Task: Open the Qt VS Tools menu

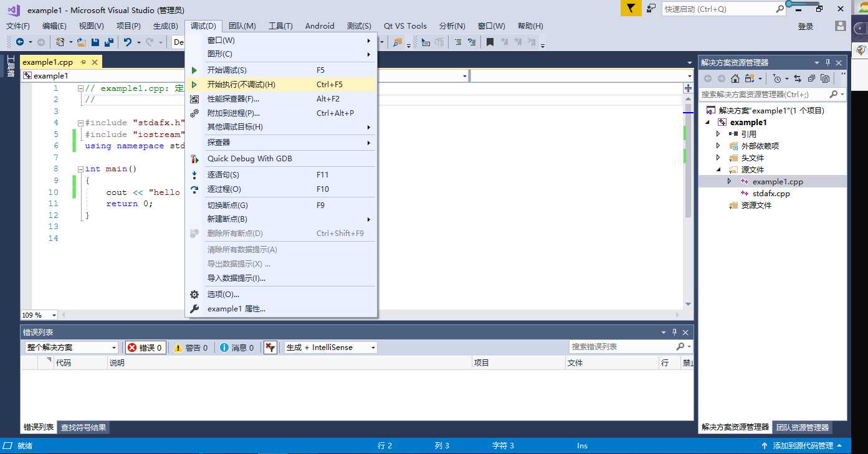Action: click(x=405, y=26)
